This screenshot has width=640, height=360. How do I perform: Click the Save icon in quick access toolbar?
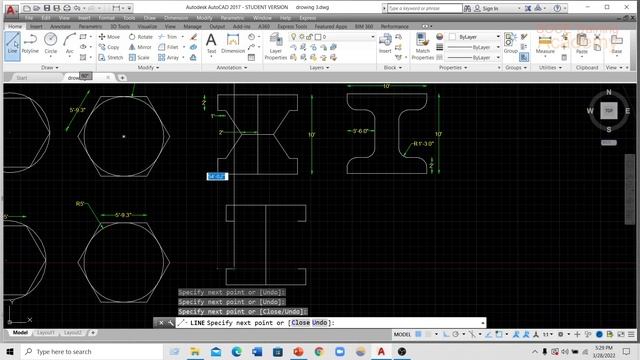tap(47, 8)
